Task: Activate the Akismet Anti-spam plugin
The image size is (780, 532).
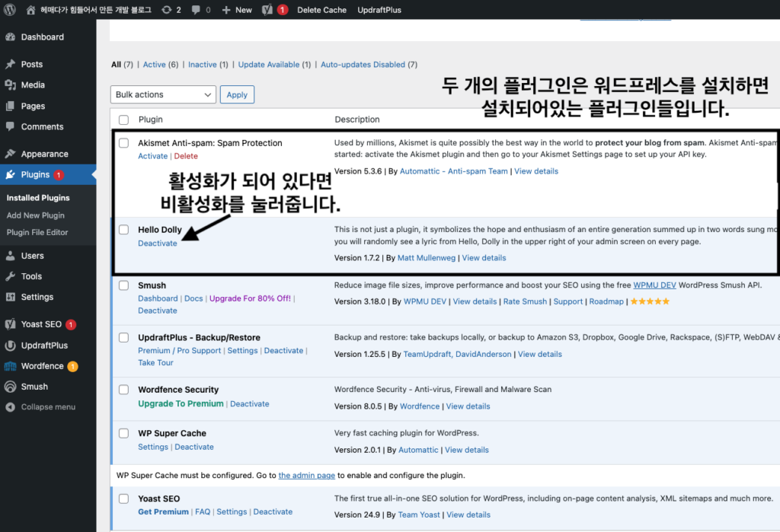Action: pos(152,156)
